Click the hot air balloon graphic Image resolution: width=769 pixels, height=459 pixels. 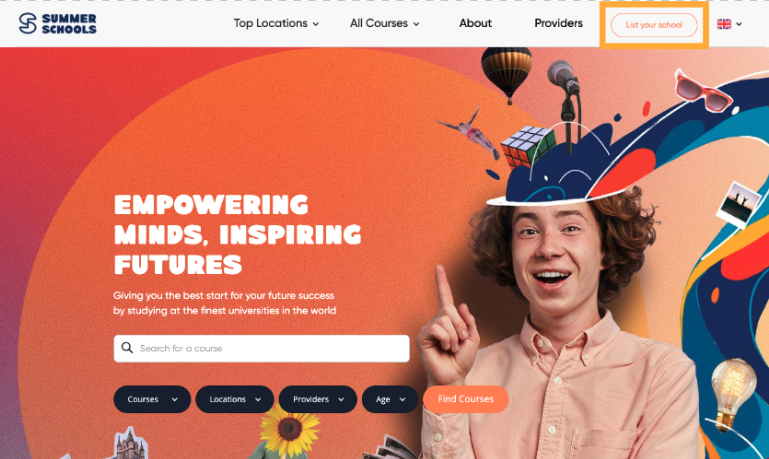(507, 75)
